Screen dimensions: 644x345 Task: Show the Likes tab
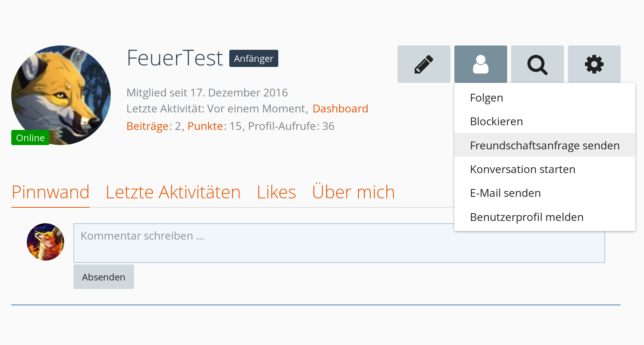[276, 192]
